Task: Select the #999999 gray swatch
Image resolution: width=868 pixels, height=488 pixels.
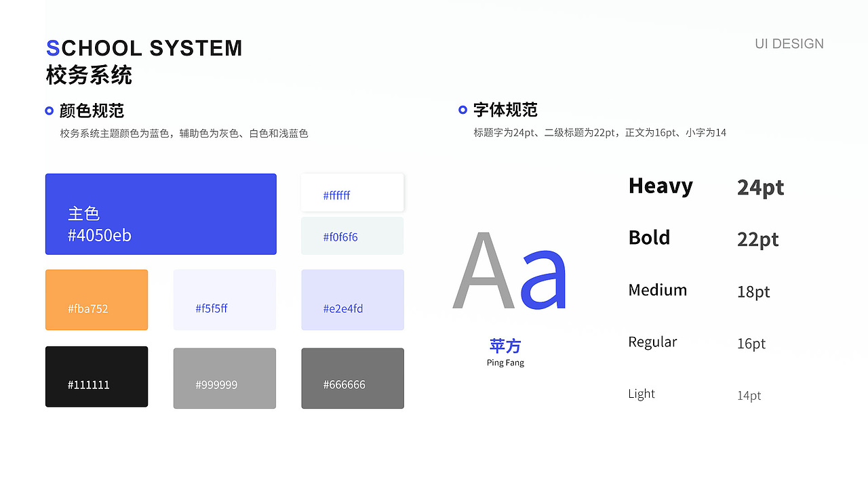Action: 224,378
